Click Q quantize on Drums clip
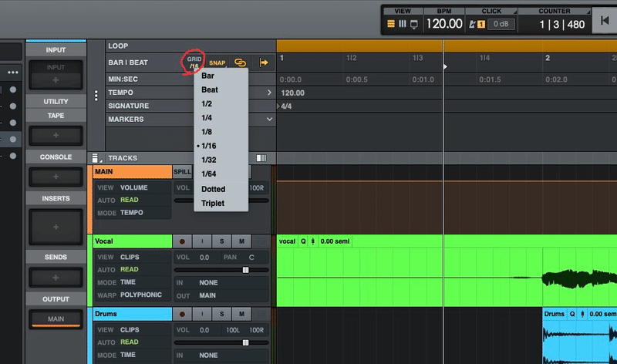The width and height of the screenshot is (617, 364). (572, 314)
